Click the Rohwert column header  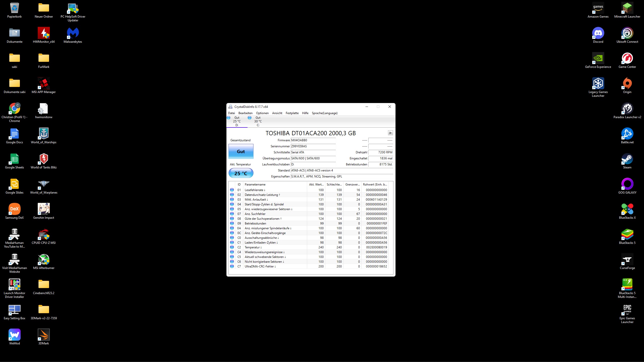(x=375, y=185)
